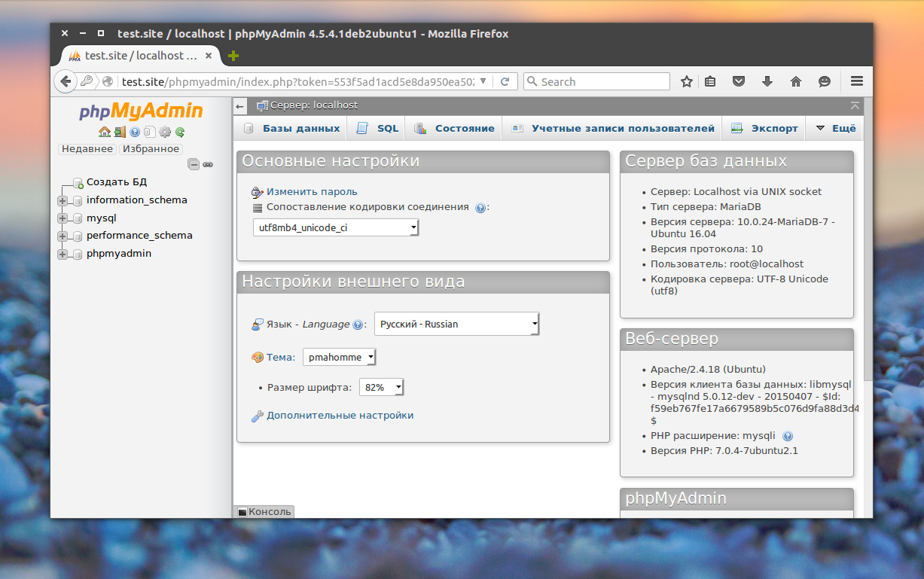Open information_schema database link
Image resolution: width=924 pixels, height=579 pixels.
(137, 200)
